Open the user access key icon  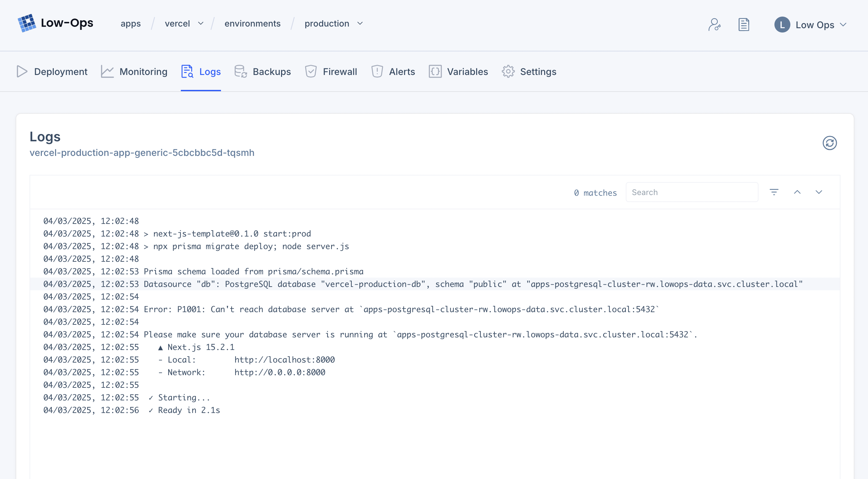point(714,25)
